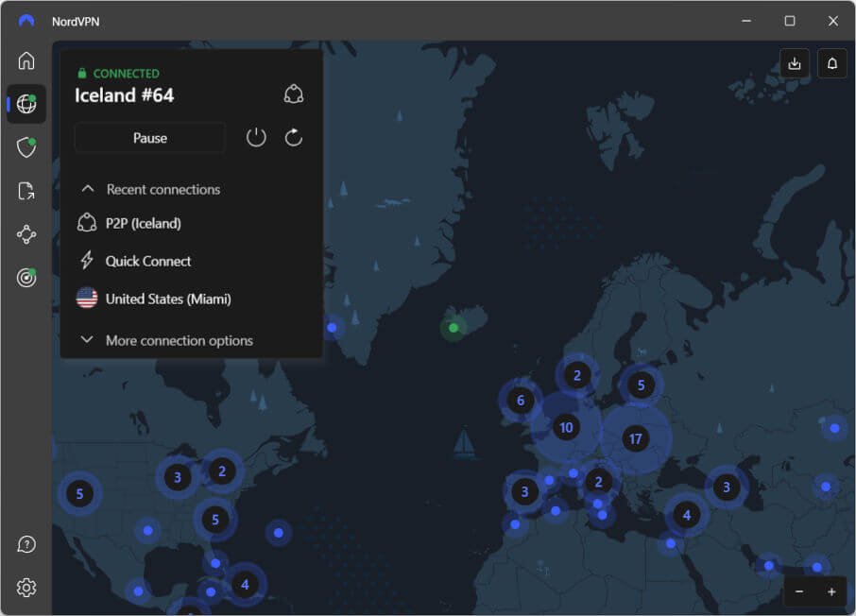
Task: Click the map cluster showing 6 servers
Action: point(521,401)
